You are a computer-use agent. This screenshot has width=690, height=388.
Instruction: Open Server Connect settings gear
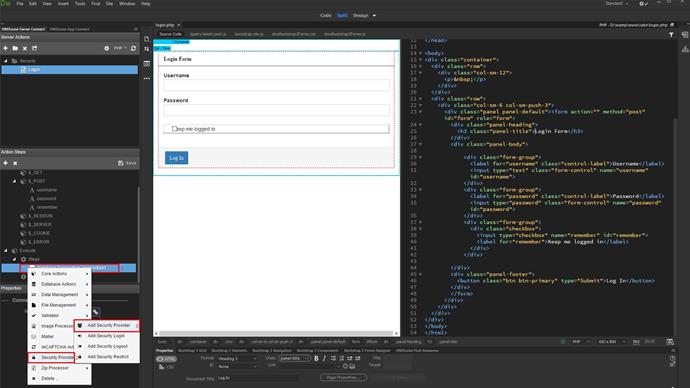coord(106,48)
